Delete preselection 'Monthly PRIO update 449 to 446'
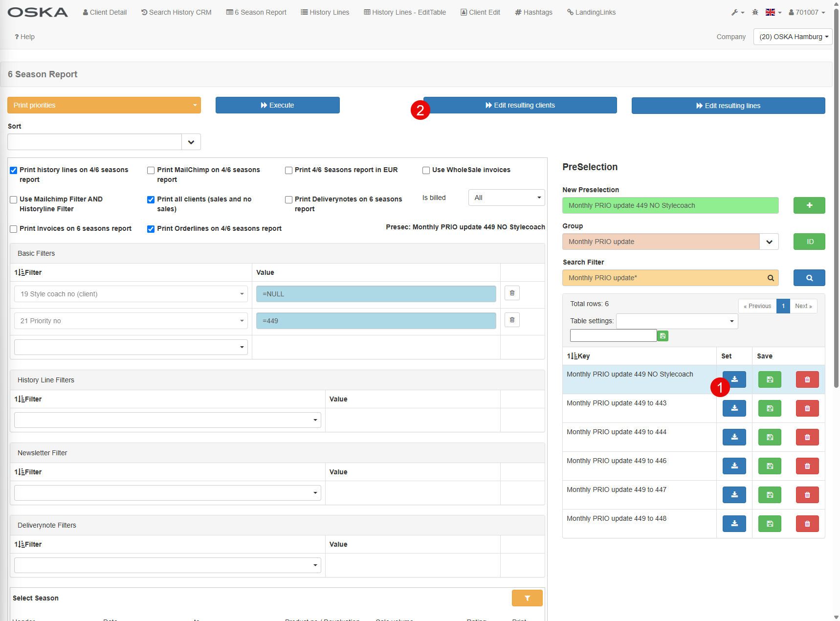Screen dimensions: 840x621 coord(807,466)
